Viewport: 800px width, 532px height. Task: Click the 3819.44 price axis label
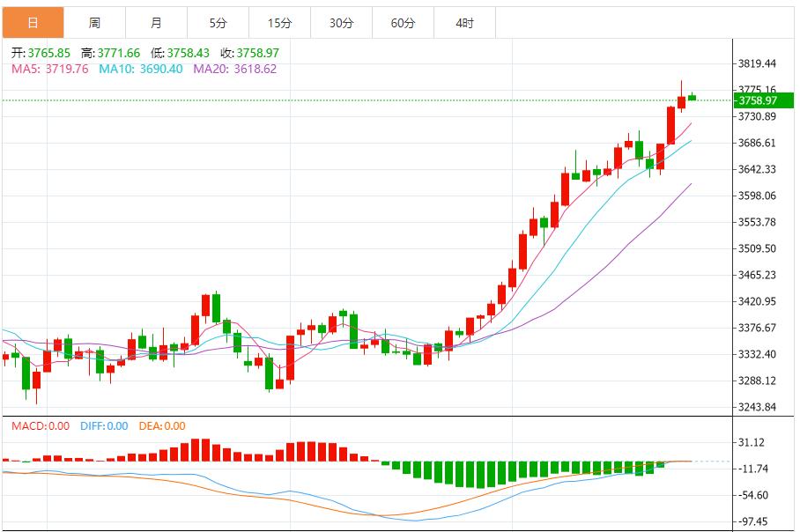click(758, 63)
